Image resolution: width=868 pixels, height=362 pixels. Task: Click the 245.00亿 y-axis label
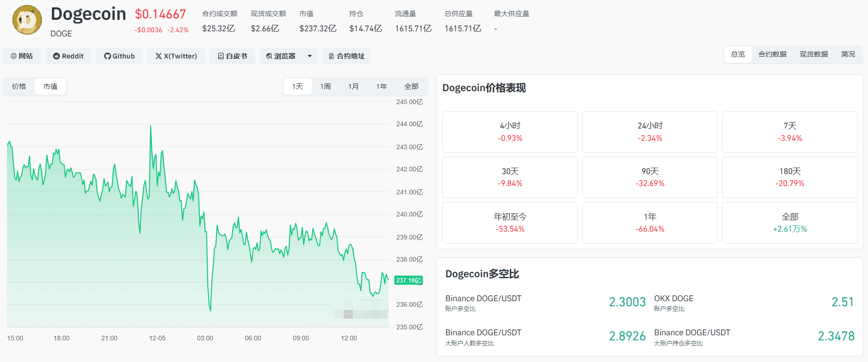click(409, 102)
